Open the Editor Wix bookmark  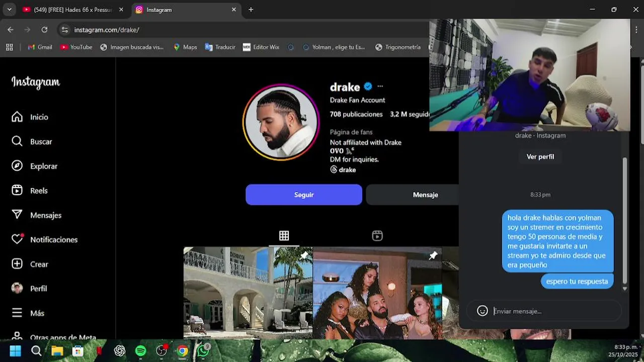(261, 47)
